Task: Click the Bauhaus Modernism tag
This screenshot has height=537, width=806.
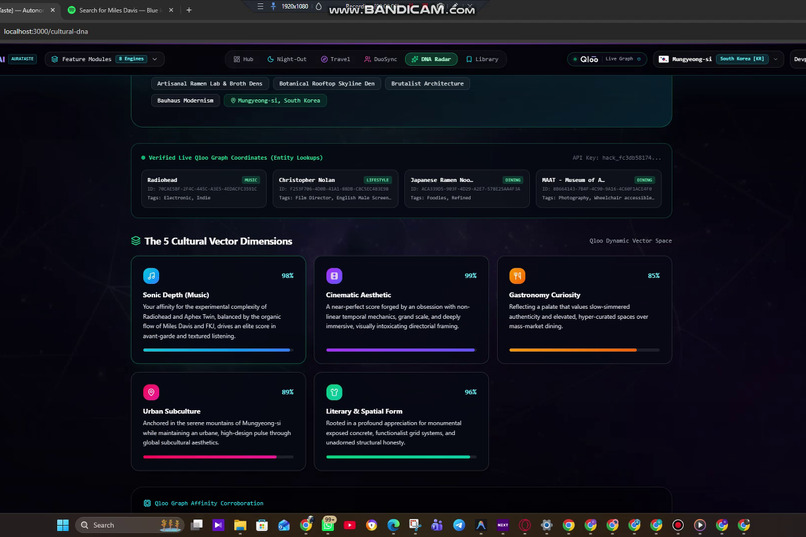Action: click(x=185, y=100)
